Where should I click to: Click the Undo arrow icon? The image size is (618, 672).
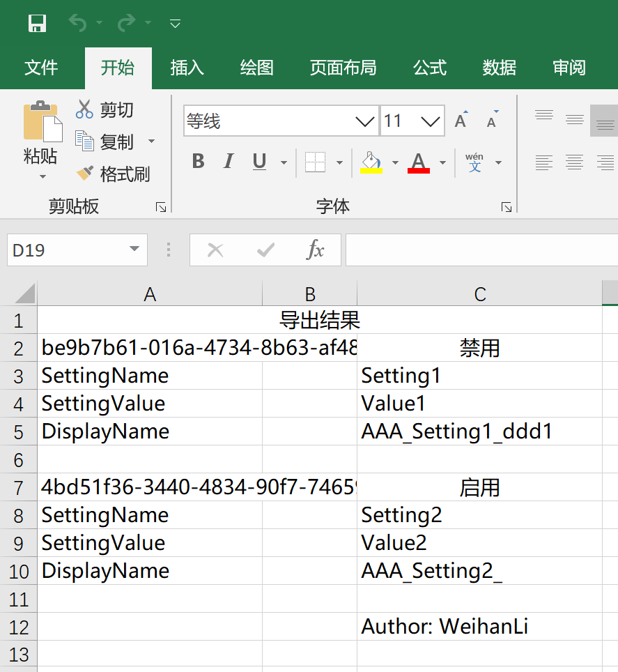[77, 23]
